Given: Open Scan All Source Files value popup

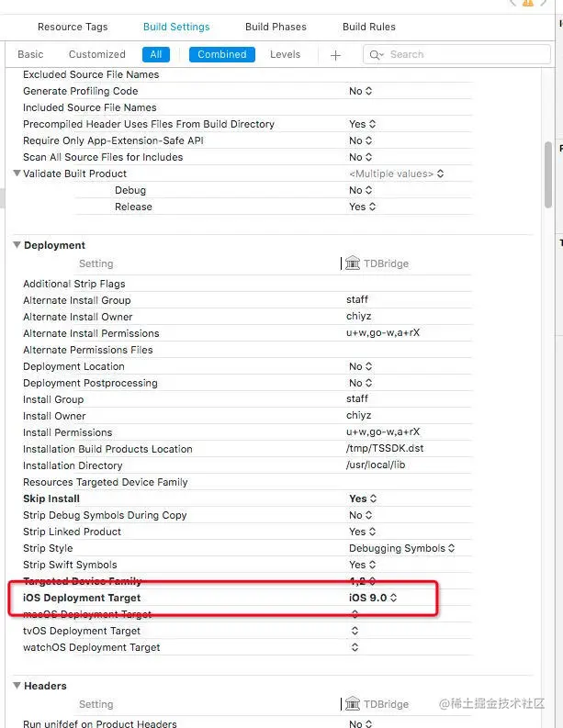Looking at the screenshot, I should (x=361, y=157).
